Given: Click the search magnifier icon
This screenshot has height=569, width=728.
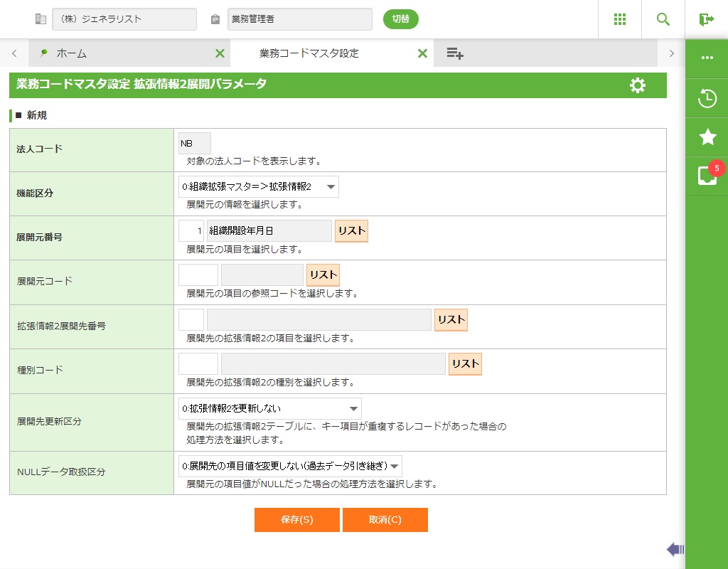Looking at the screenshot, I should coord(663,19).
